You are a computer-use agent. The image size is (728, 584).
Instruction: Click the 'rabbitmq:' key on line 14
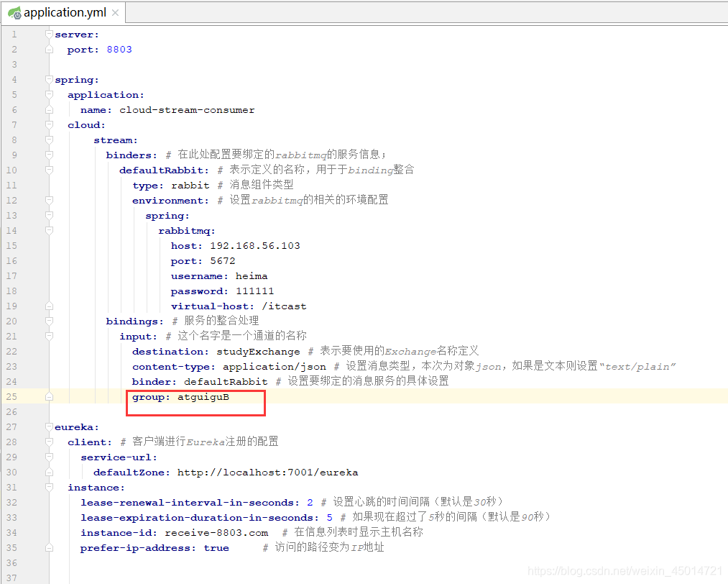click(187, 230)
